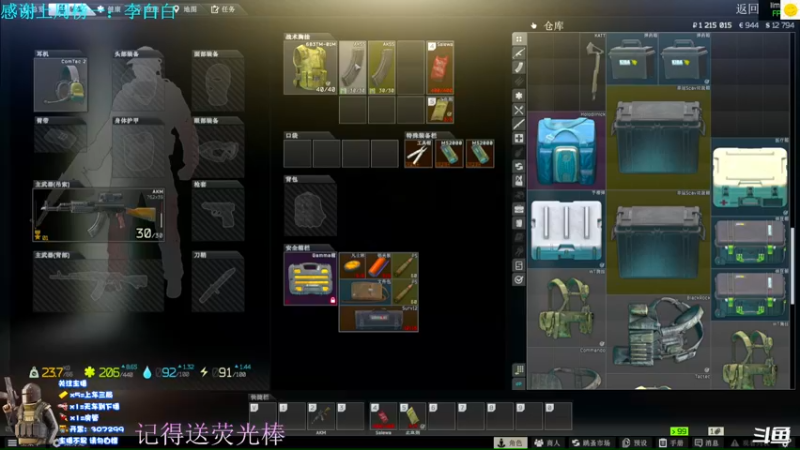This screenshot has width=800, height=450.
Task: Select the 角色 character bottom tab
Action: pyautogui.click(x=510, y=443)
